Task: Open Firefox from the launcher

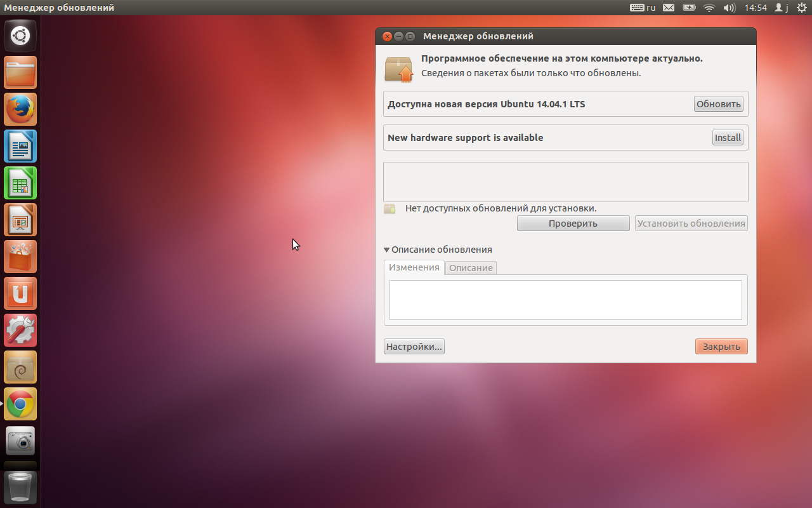Action: [20, 109]
